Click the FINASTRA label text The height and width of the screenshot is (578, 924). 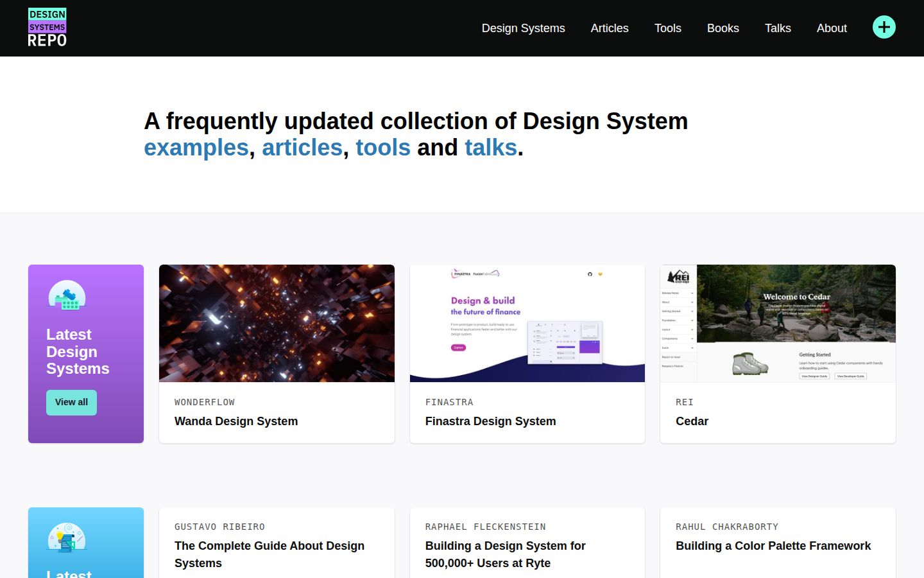[449, 402]
